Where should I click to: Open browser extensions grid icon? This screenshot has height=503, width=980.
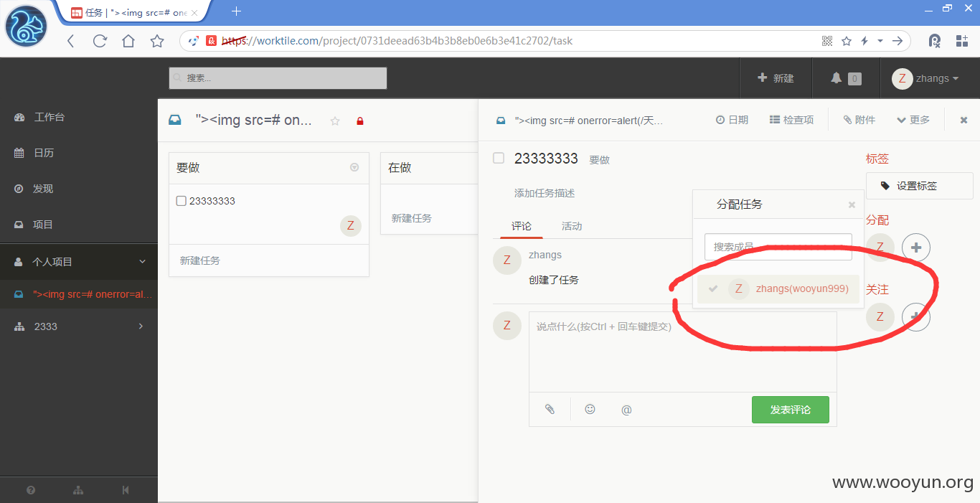(x=962, y=41)
